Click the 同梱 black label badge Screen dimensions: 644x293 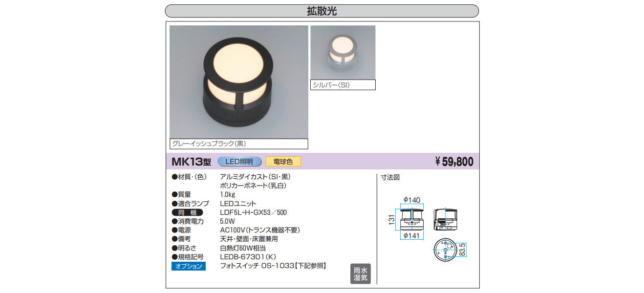pos(189,212)
